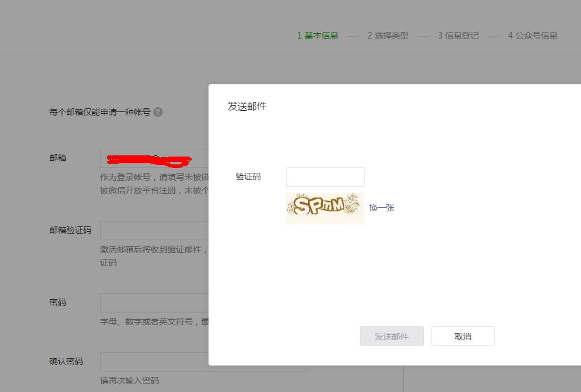Click the step 4 number indicator
This screenshot has height=392, width=581.
pos(510,36)
